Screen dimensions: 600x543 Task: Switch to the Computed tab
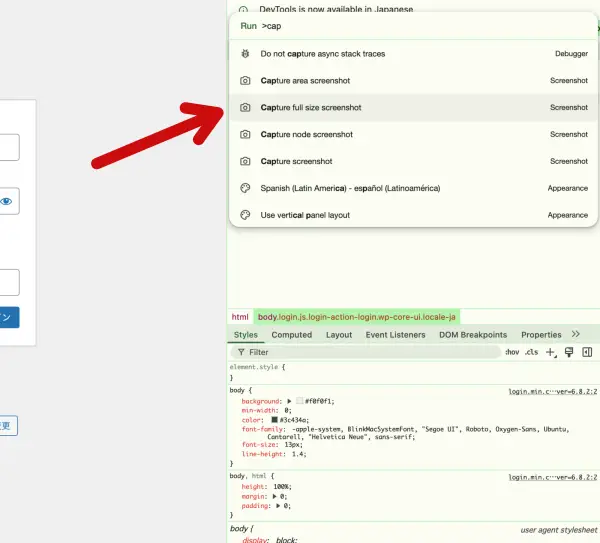pos(291,335)
